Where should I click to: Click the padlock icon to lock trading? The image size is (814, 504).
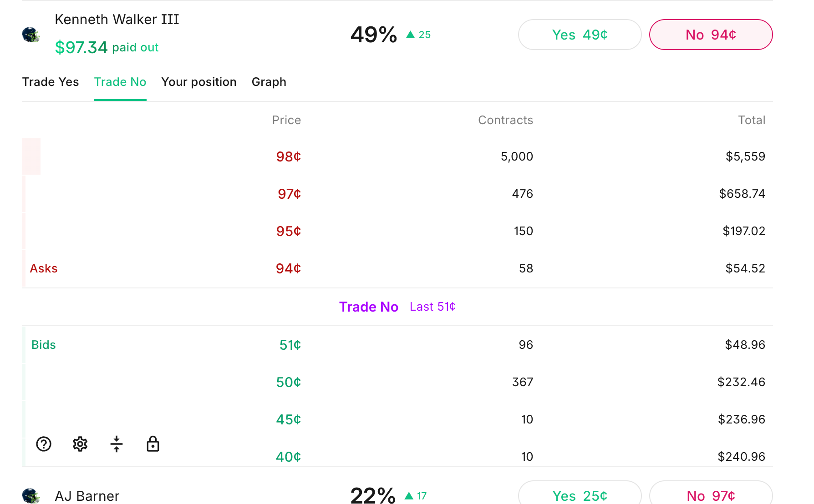[x=153, y=444]
